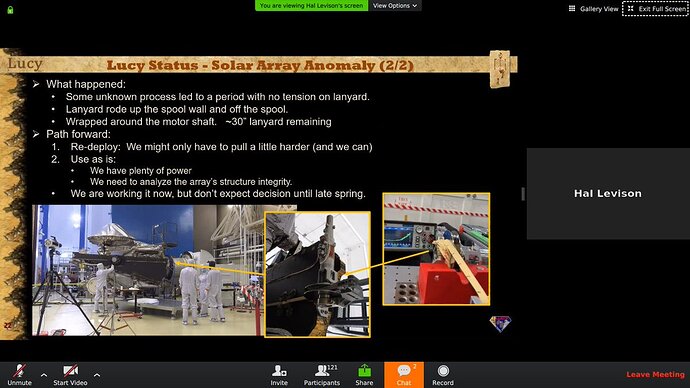Start video with the camera icon
The width and height of the screenshot is (690, 388).
(x=70, y=375)
